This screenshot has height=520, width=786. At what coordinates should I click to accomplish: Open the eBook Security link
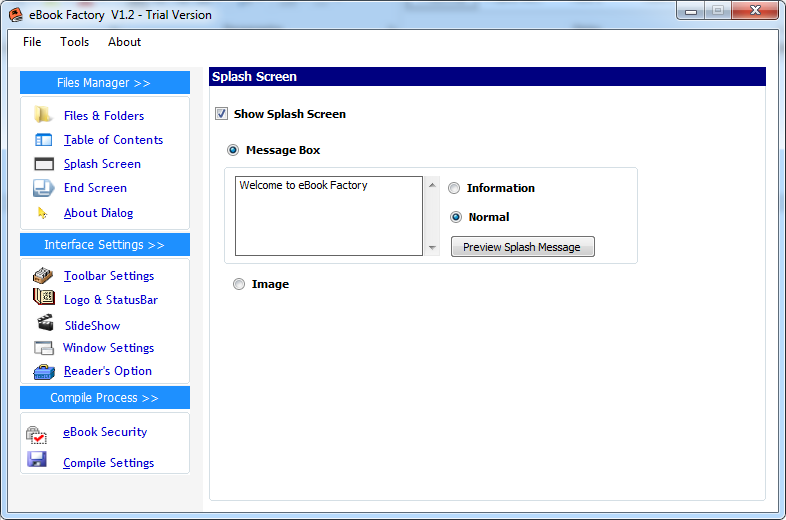point(105,432)
